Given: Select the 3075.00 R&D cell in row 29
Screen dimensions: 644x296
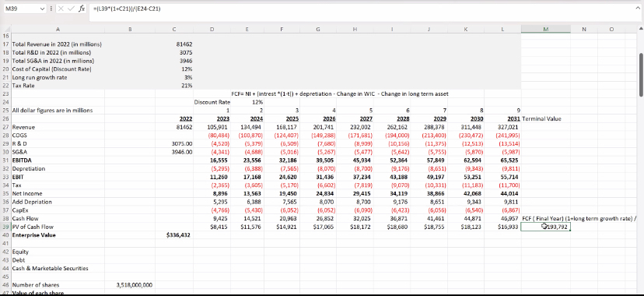Looking at the screenshot, I should (174, 144).
